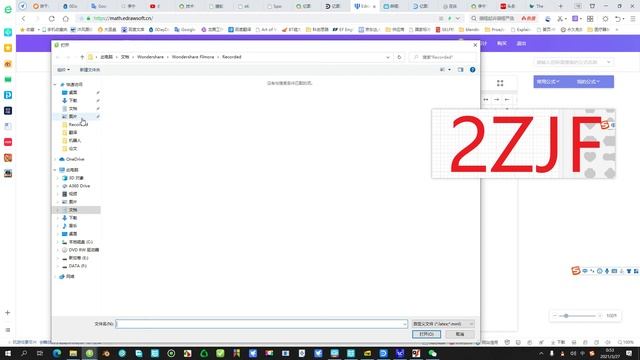
Task: Click the left arrow symbol on the page
Action: pos(507,100)
